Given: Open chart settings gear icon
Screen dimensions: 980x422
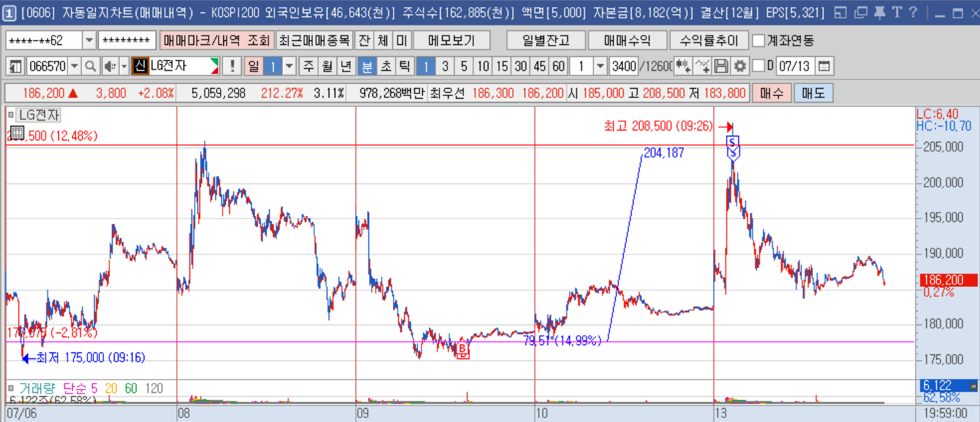Looking at the screenshot, I should (x=740, y=66).
